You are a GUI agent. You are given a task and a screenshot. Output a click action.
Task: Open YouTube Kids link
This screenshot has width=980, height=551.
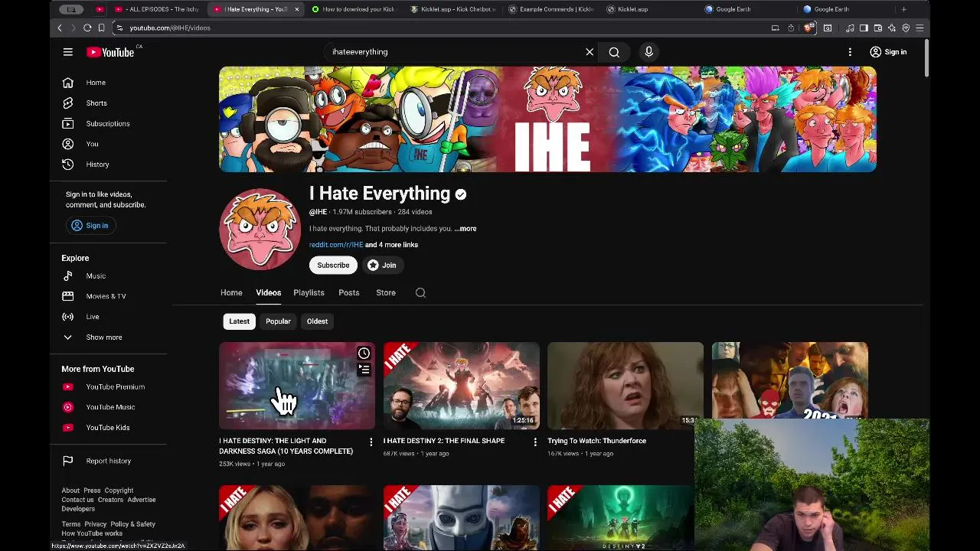click(108, 428)
